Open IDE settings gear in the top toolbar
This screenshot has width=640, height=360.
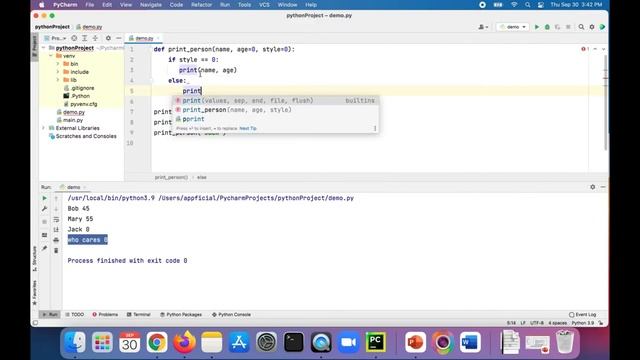[592, 27]
